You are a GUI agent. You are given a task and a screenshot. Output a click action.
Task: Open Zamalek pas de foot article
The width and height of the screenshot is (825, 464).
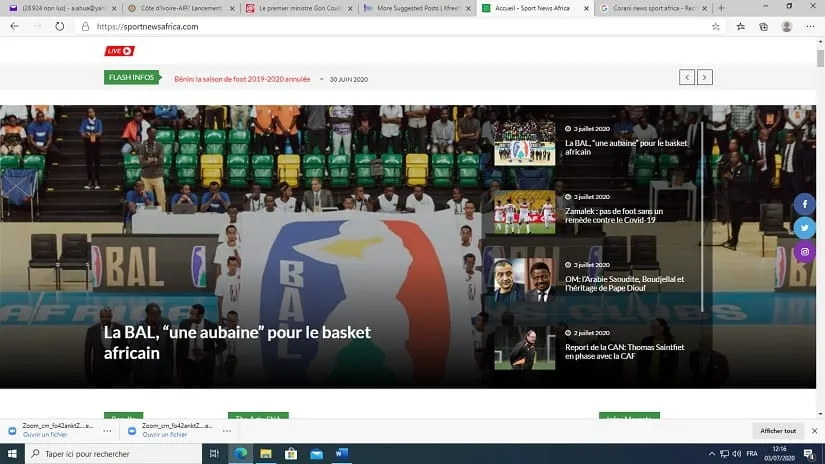[x=614, y=215]
